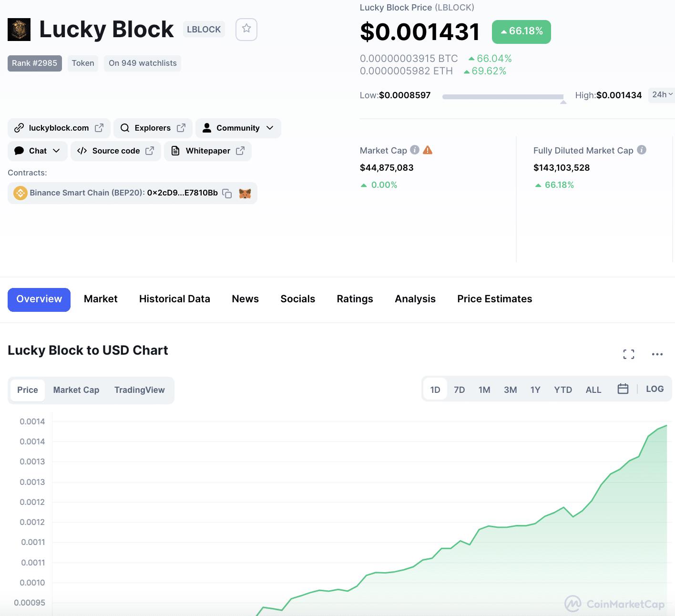This screenshot has width=675, height=616.
Task: Click the $0.001431 price value
Action: click(x=420, y=32)
